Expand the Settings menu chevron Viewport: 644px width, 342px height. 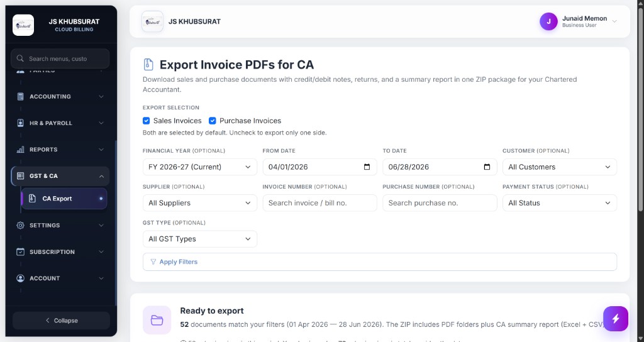101,226
